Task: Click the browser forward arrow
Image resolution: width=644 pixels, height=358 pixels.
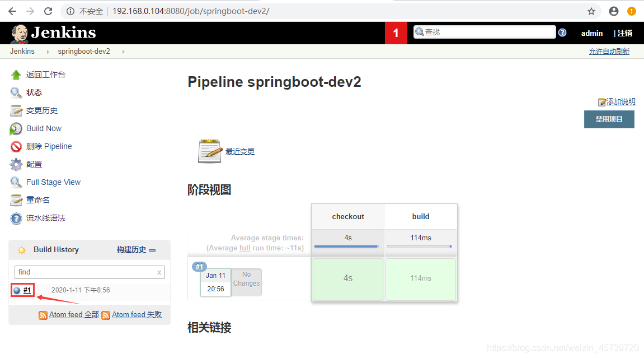Action: coord(30,11)
